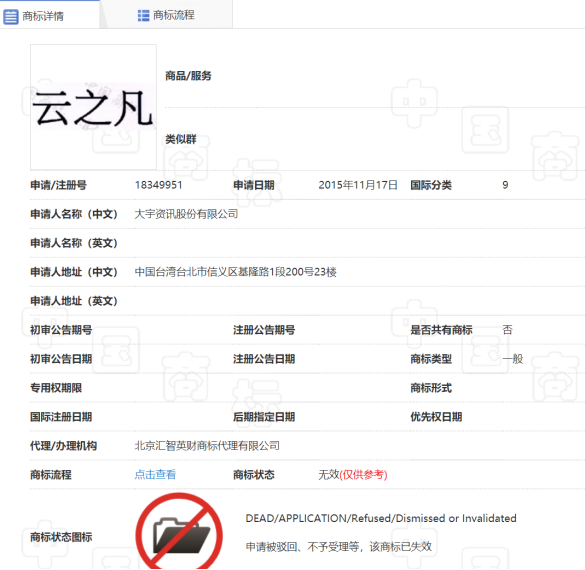Click the 商标形式 label
Image resolution: width=585 pixels, height=570 pixels.
click(x=431, y=388)
